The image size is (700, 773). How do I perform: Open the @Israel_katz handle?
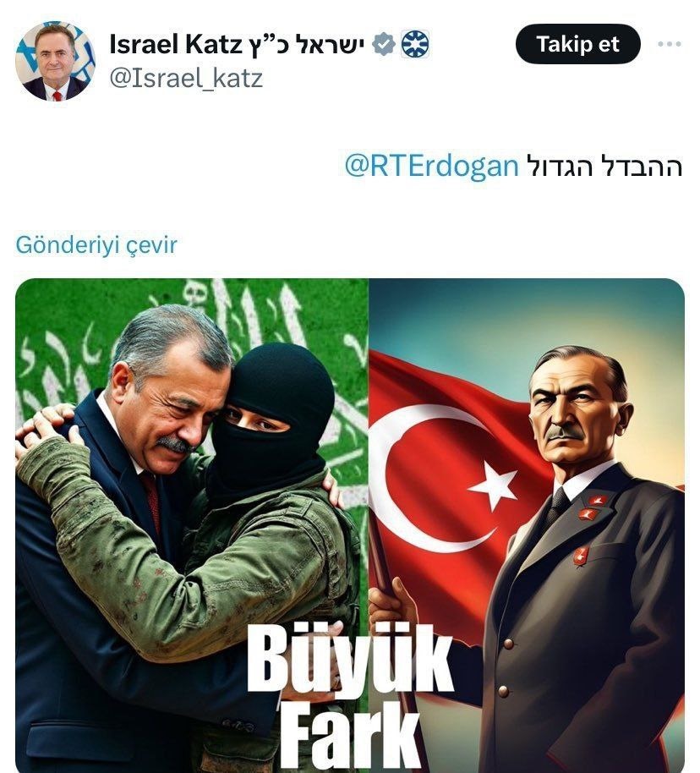186,79
